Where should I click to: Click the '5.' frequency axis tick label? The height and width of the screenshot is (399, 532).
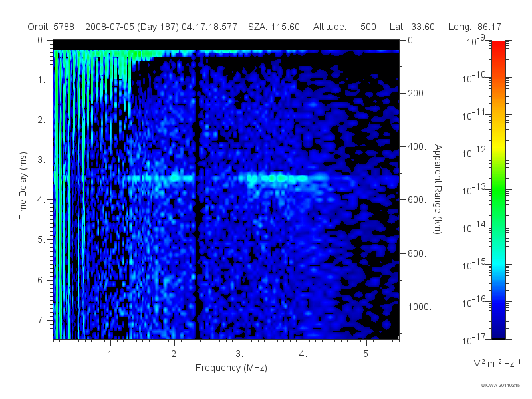(367, 354)
